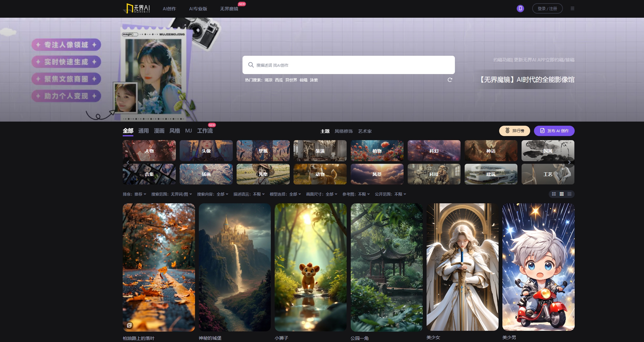Open the 神秘的城堡 artwork
644x342 pixels.
[235, 267]
